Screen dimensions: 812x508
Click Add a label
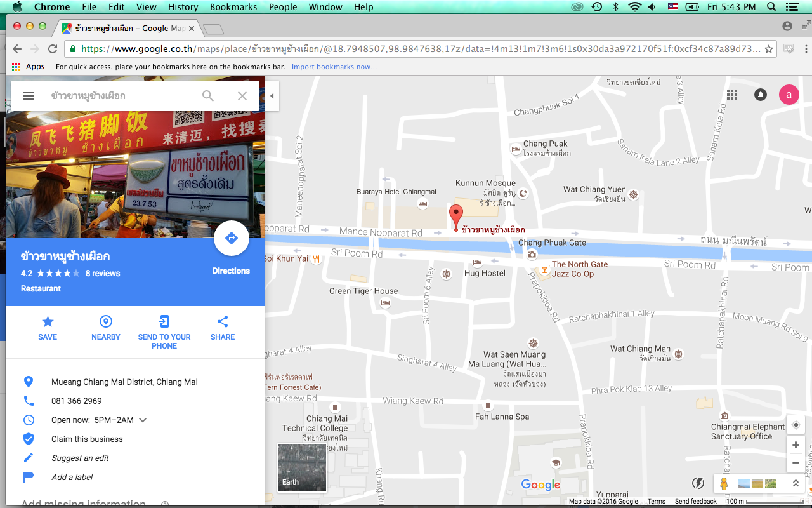click(72, 477)
